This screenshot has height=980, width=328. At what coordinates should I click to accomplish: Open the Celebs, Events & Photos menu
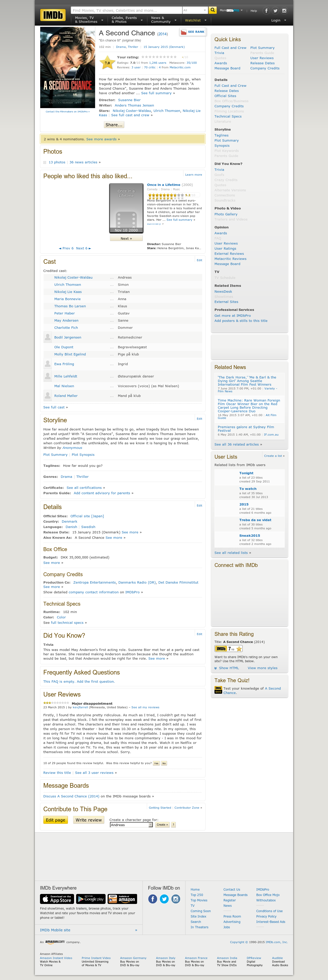(127, 20)
